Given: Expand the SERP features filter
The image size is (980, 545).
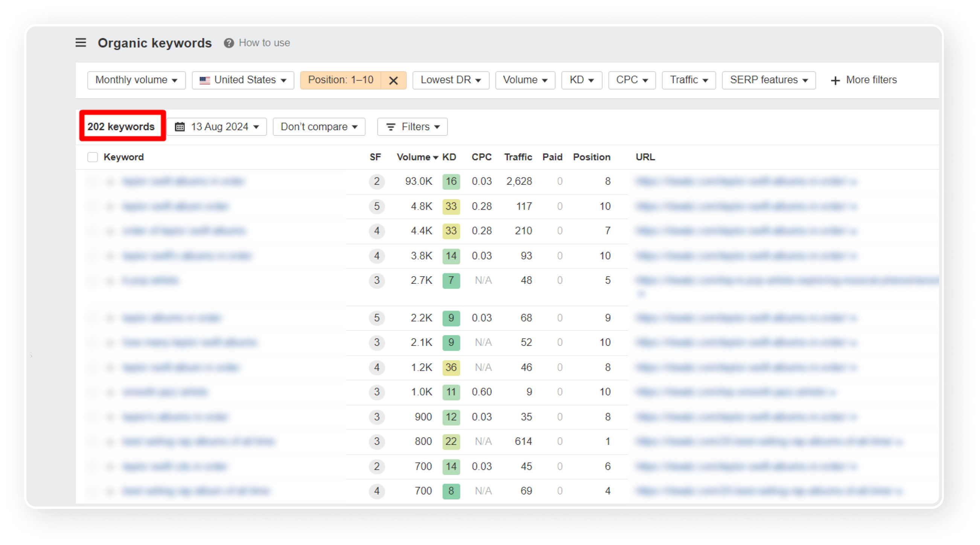Looking at the screenshot, I should (x=768, y=80).
